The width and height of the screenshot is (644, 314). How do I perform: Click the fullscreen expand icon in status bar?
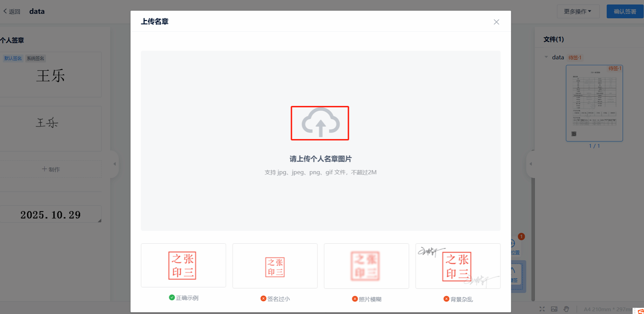pos(542,309)
